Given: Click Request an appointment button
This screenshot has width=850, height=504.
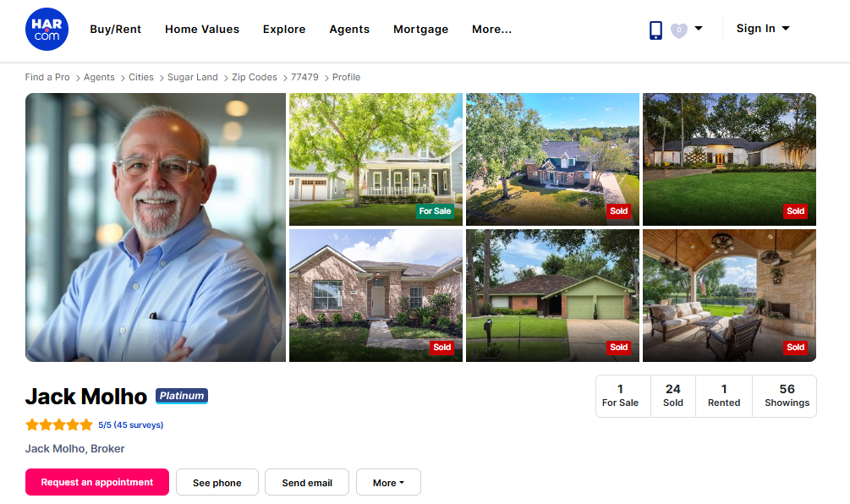Looking at the screenshot, I should pyautogui.click(x=97, y=482).
